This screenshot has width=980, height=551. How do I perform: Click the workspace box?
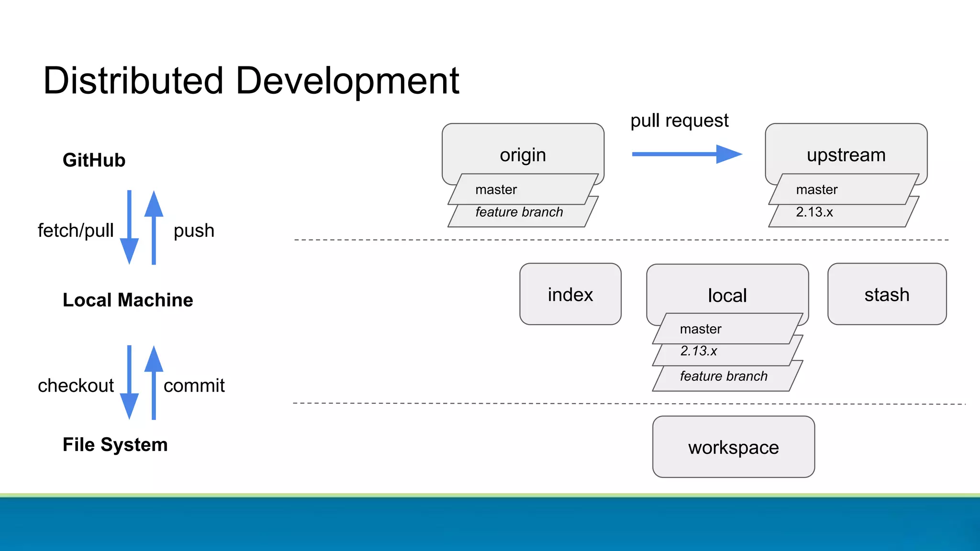[x=733, y=447]
